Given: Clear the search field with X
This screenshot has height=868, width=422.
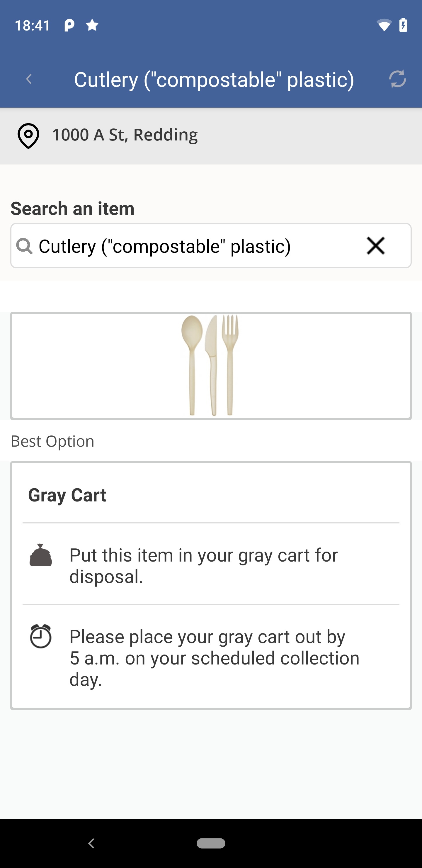Looking at the screenshot, I should pos(375,246).
